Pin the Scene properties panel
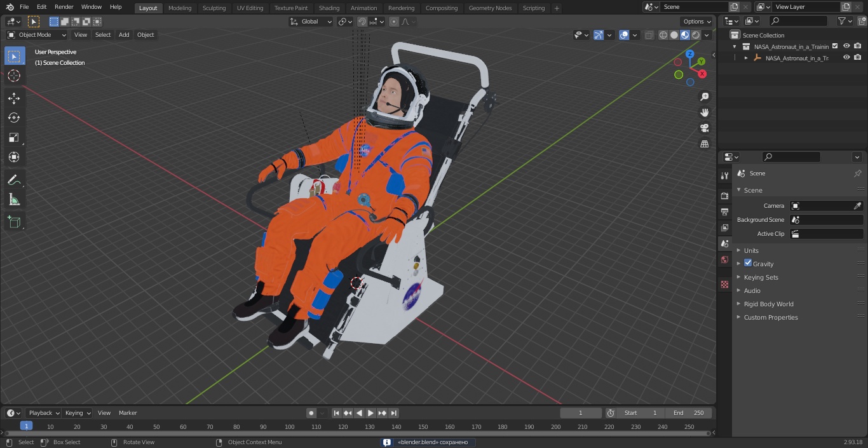Image resolution: width=868 pixels, height=448 pixels. click(x=857, y=173)
